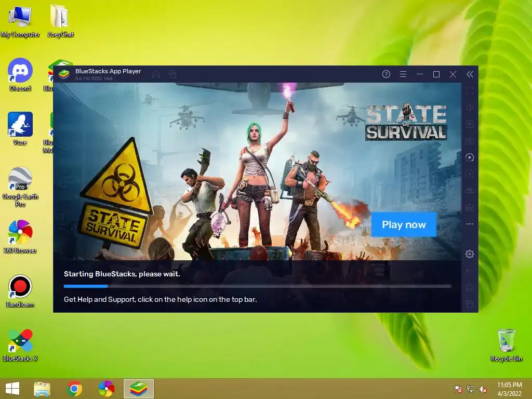Click the home icon in BlueStacks title bar
The width and height of the screenshot is (532, 399).
point(156,74)
